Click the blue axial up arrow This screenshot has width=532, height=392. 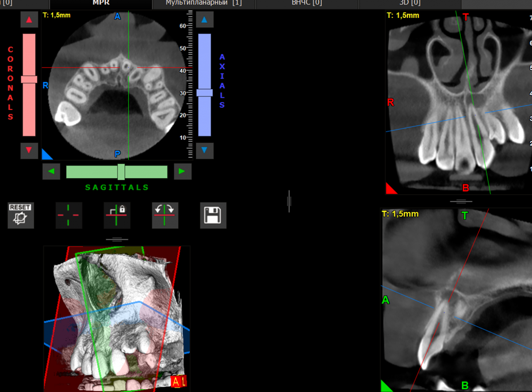click(x=204, y=20)
